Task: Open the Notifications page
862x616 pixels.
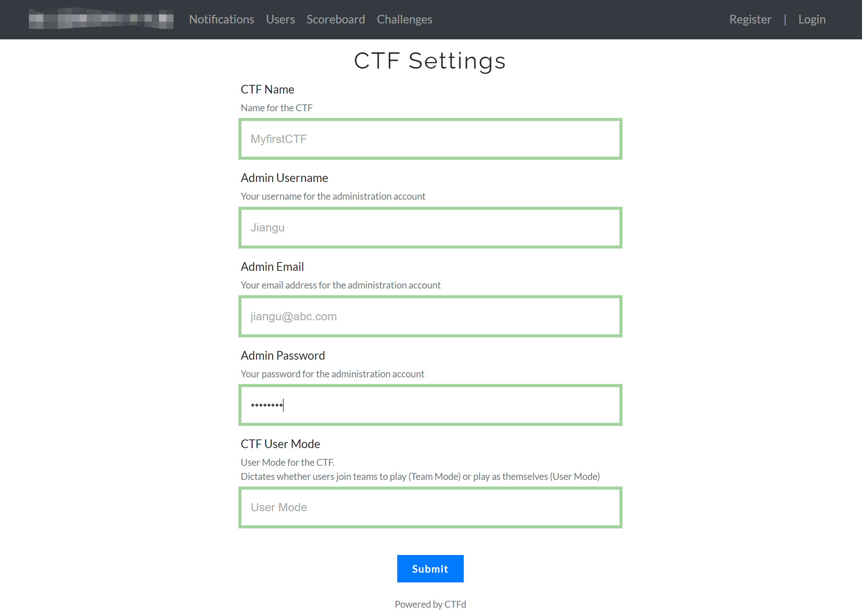Action: click(x=221, y=19)
